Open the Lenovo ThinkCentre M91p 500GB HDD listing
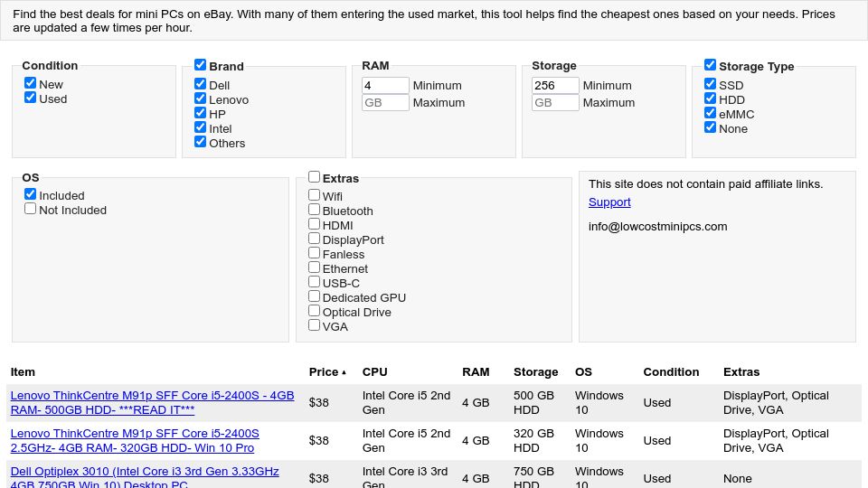868x488 pixels. (x=152, y=403)
